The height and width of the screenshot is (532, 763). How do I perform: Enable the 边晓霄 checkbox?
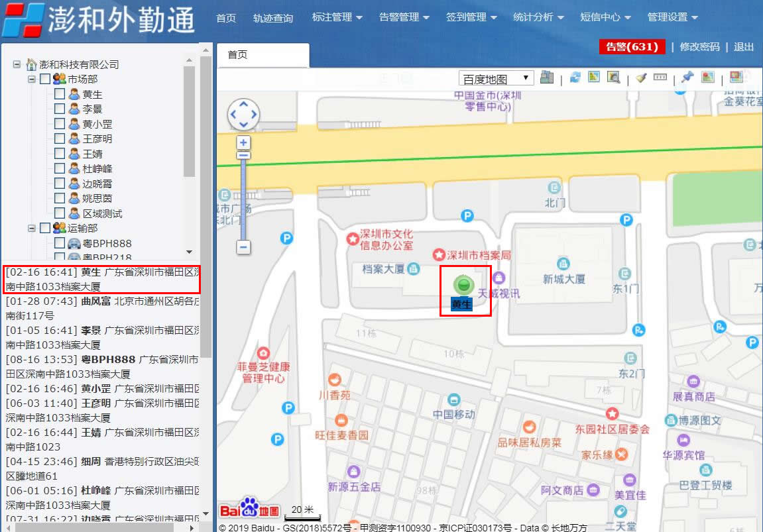60,184
